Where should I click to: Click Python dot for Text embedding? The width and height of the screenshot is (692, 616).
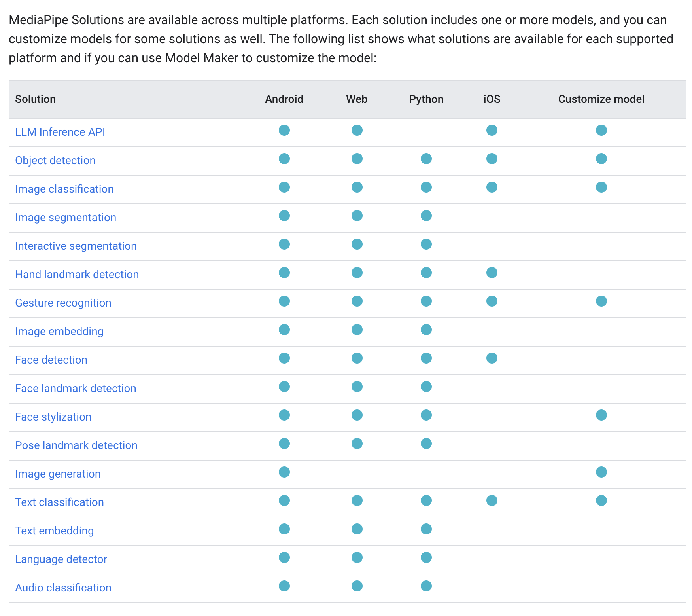(426, 529)
